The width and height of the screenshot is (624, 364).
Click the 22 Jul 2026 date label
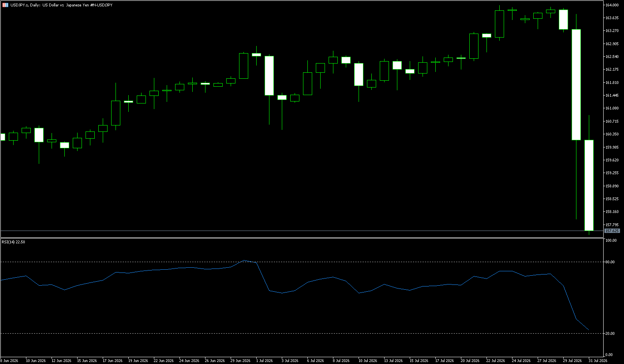tap(496, 360)
